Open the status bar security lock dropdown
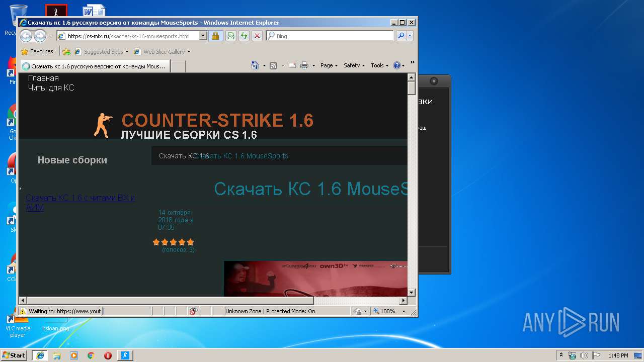This screenshot has height=362, width=644. click(360, 311)
